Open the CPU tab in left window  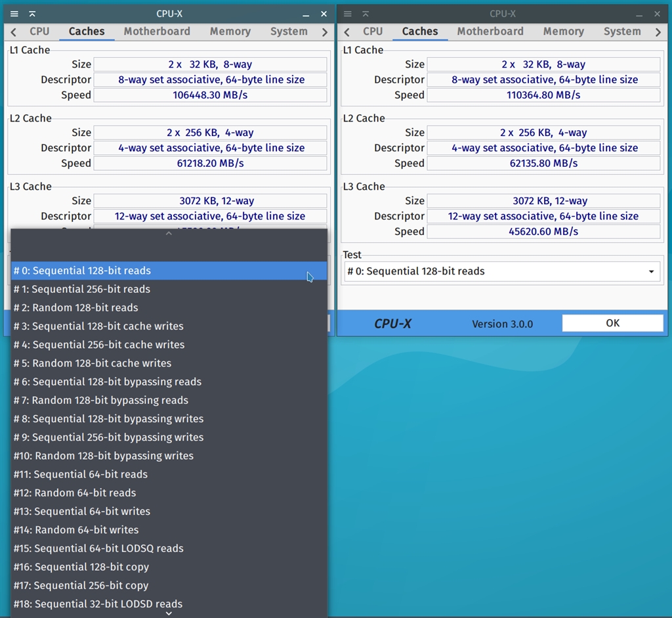tap(39, 32)
